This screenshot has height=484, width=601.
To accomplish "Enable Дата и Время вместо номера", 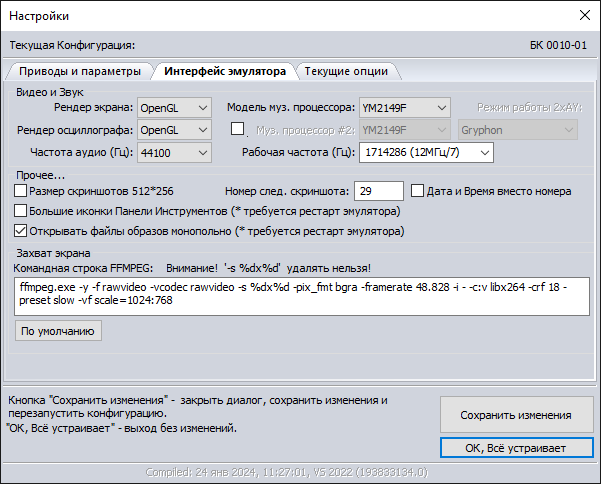I will 418,191.
